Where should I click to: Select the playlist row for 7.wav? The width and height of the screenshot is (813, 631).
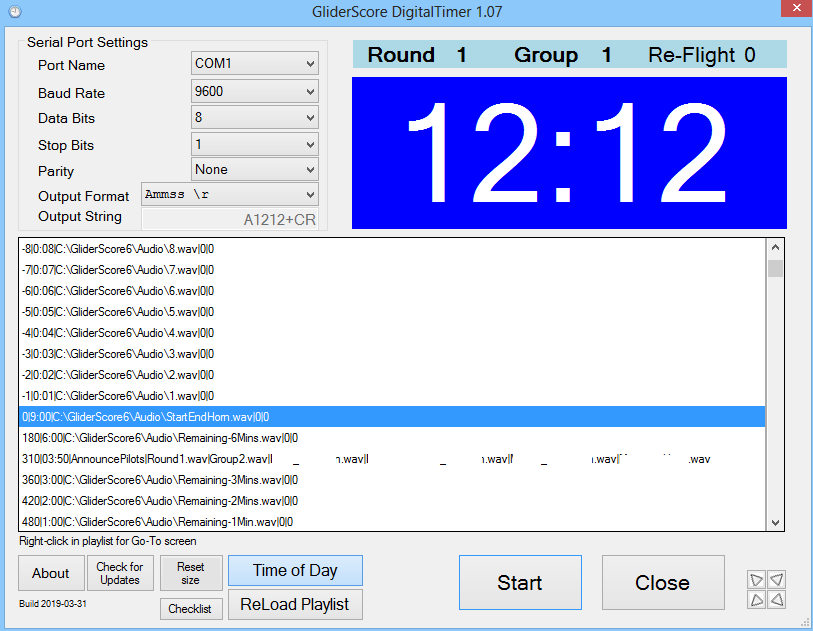point(392,270)
